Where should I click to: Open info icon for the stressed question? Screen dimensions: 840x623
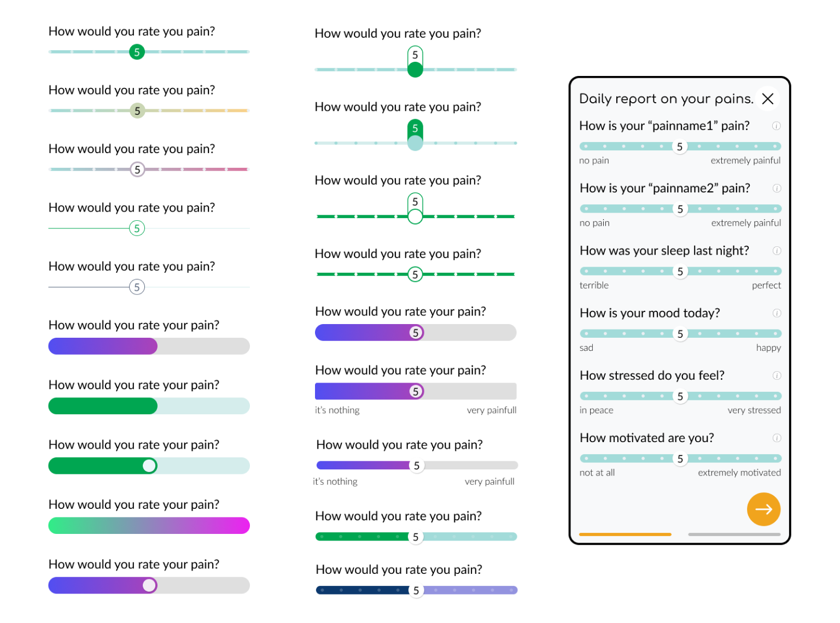pos(777,375)
